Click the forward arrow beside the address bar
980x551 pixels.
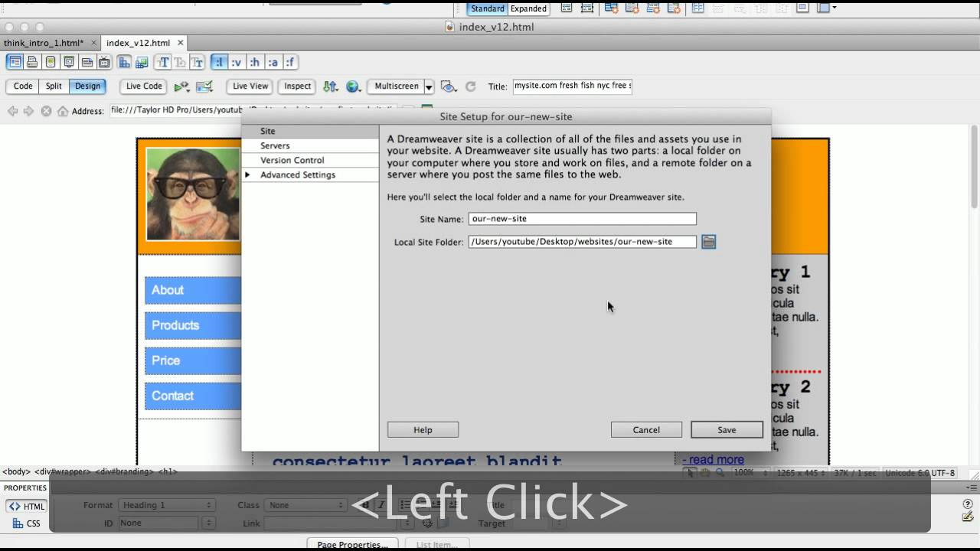[28, 111]
